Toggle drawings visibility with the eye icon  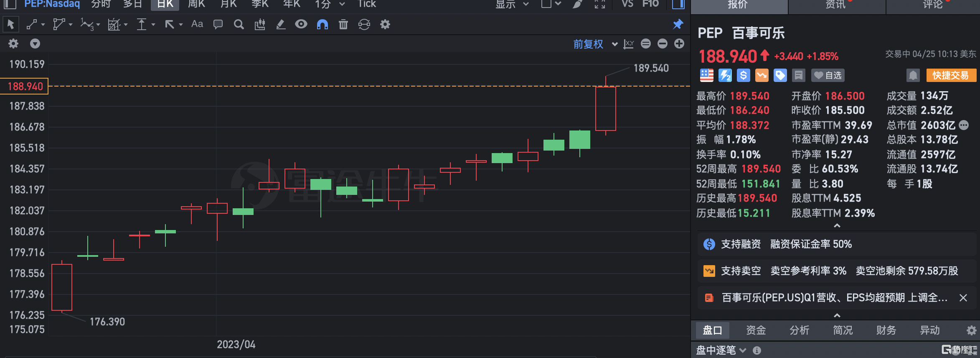pyautogui.click(x=301, y=24)
